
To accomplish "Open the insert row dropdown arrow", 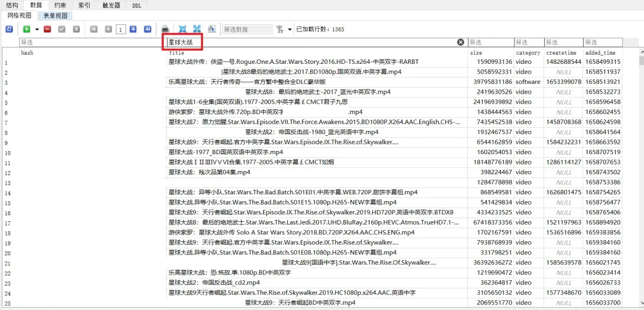I will tap(37, 29).
